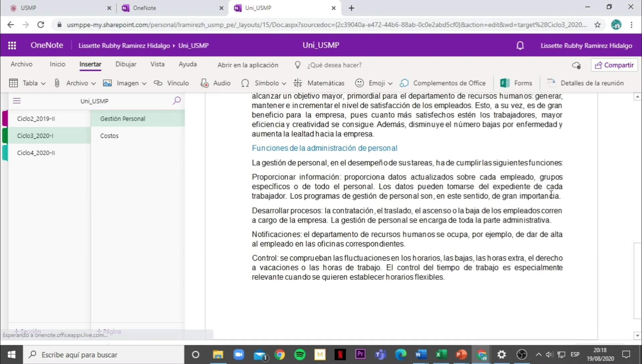
Task: Click the ¿Qué desea hacer? search box
Action: click(334, 65)
